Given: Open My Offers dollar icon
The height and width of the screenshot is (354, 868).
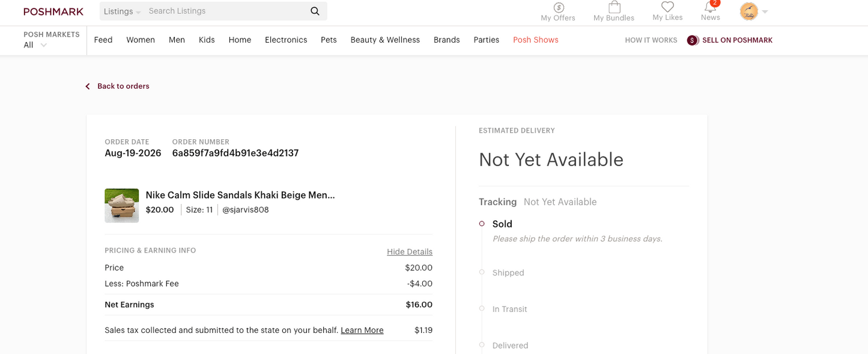Looking at the screenshot, I should pyautogui.click(x=558, y=7).
